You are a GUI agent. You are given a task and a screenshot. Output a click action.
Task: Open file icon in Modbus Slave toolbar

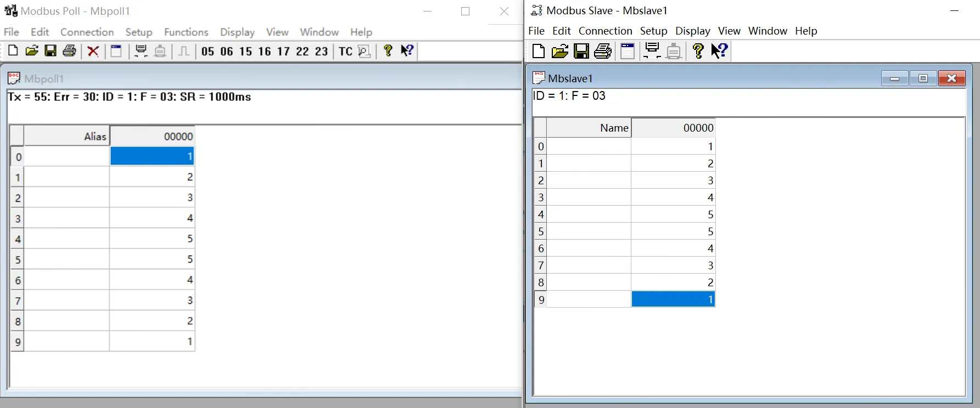click(559, 52)
